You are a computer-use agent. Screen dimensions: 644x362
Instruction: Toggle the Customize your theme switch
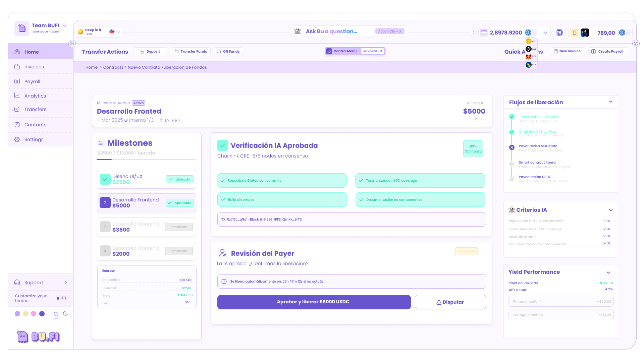point(61,298)
